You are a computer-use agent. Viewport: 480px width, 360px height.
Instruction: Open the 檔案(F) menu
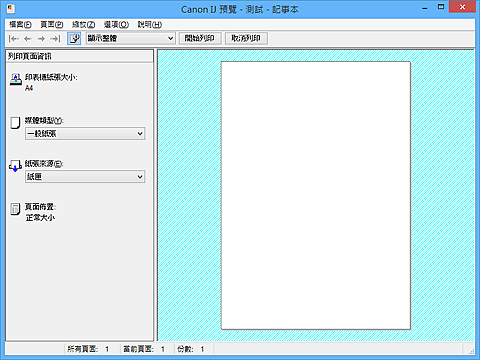click(20, 24)
